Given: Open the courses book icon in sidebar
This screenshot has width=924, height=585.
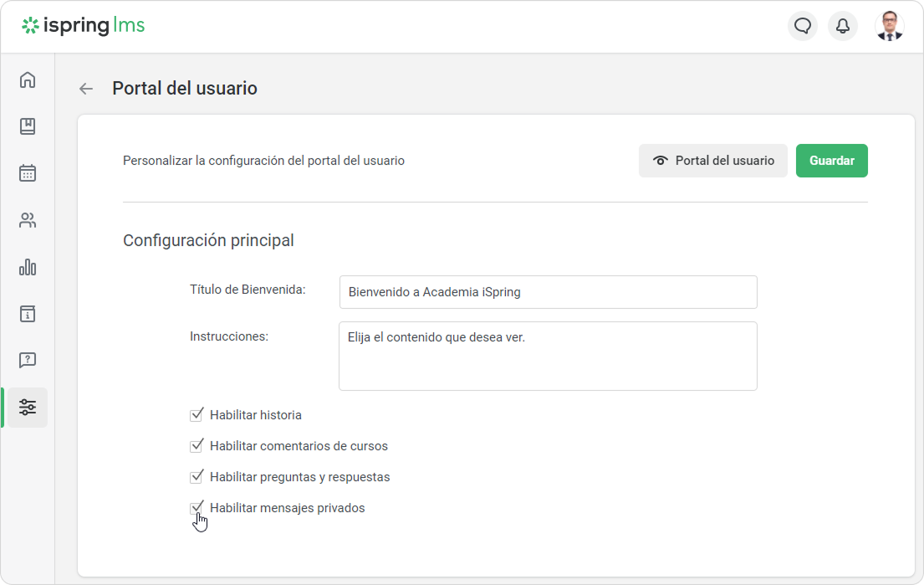Looking at the screenshot, I should click(x=28, y=126).
